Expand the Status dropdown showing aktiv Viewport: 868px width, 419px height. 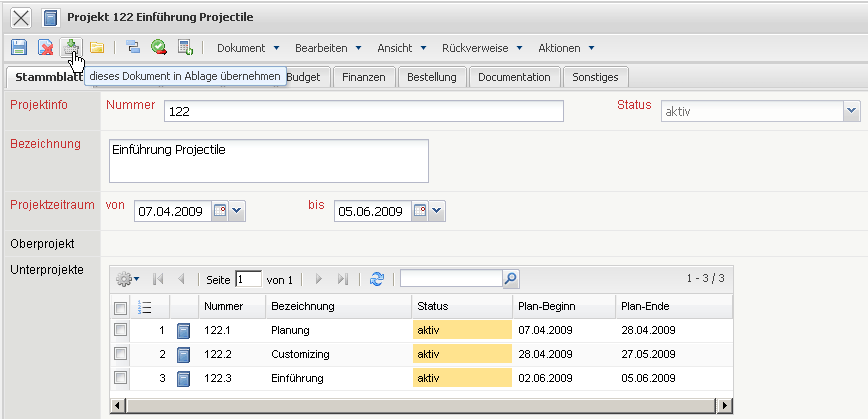coord(851,111)
